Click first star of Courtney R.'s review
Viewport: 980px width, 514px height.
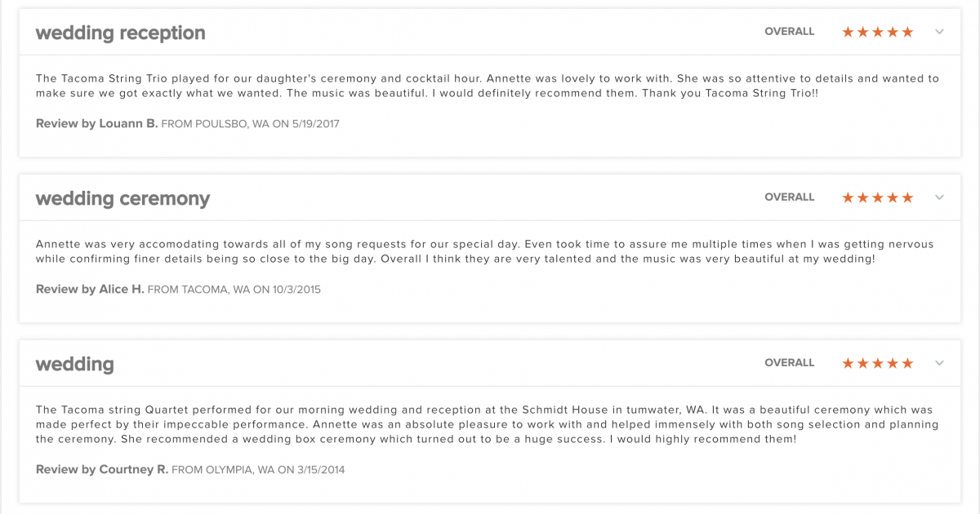tap(848, 363)
